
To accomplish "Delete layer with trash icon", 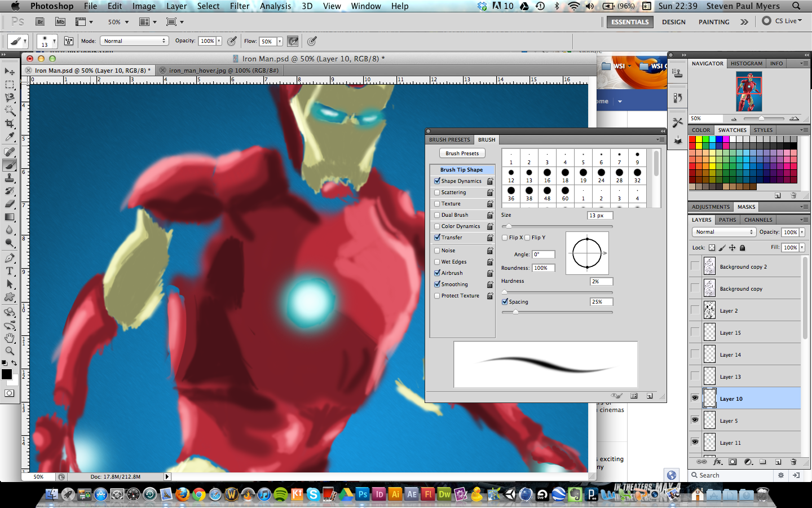I will 793,462.
